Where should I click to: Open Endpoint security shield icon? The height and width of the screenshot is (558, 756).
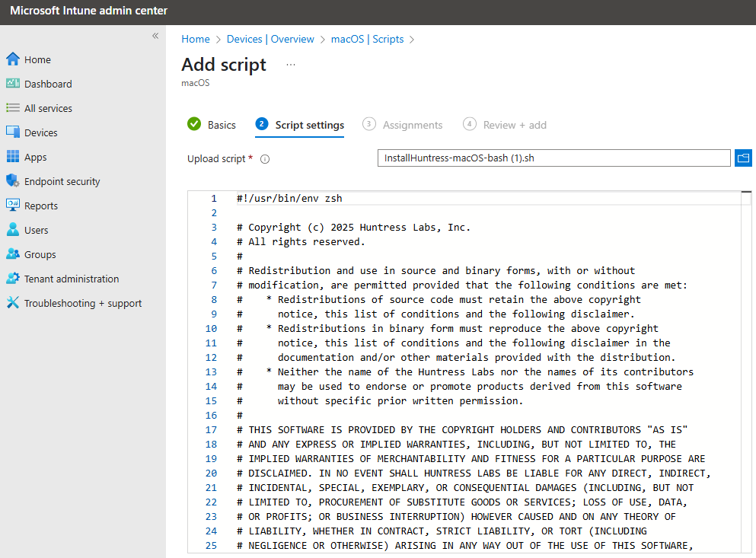coord(13,181)
